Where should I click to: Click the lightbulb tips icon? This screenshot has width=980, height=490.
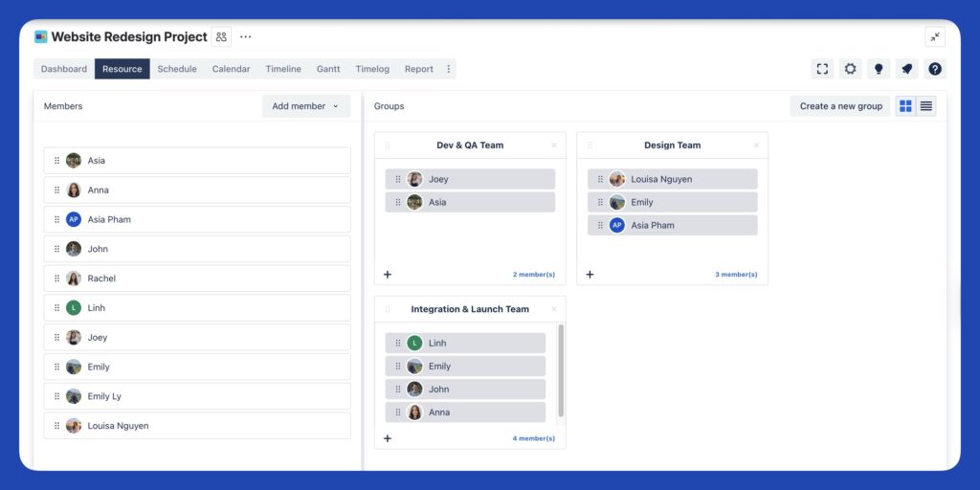pyautogui.click(x=879, y=69)
